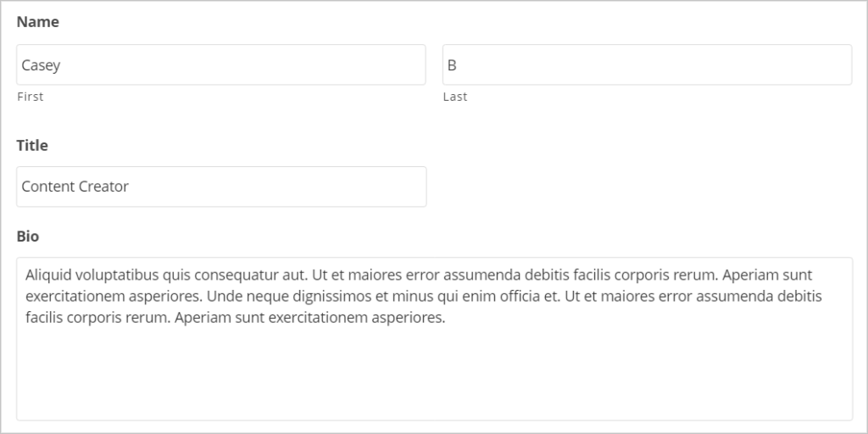Viewport: 868px width, 434px height.
Task: Click the word 'Unde' in the Bio text
Action: [222, 298]
